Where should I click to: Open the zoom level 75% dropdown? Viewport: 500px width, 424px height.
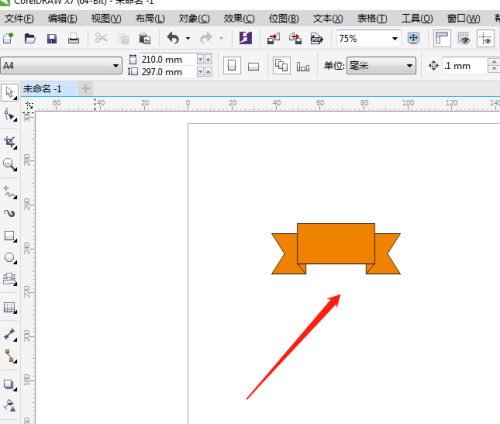click(x=395, y=39)
